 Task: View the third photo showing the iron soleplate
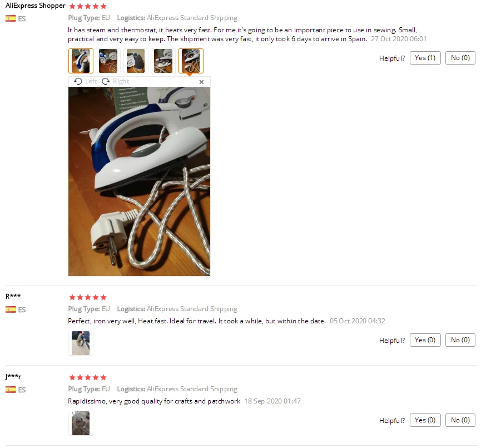[136, 61]
